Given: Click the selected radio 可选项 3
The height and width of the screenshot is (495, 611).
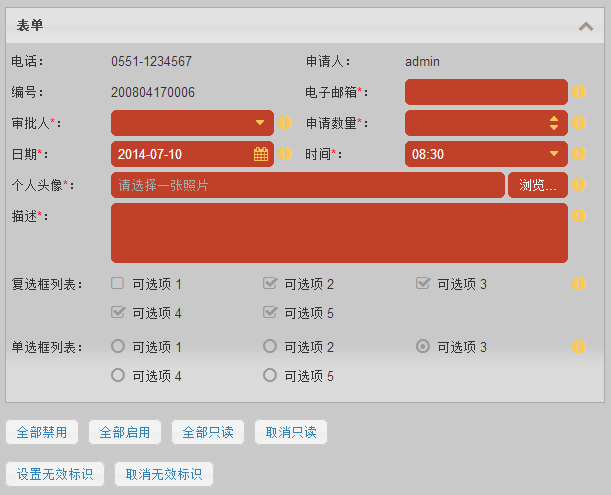Looking at the screenshot, I should [x=423, y=346].
